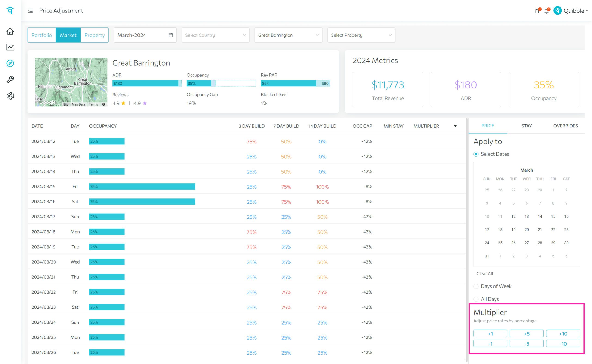The width and height of the screenshot is (592, 364).
Task: Click the 35% Occupancy metric card
Action: [x=543, y=90]
